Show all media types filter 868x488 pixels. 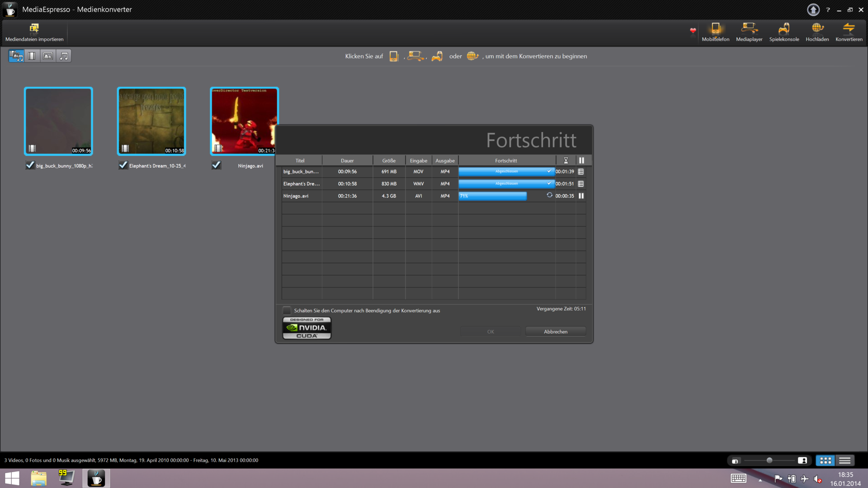click(x=16, y=56)
